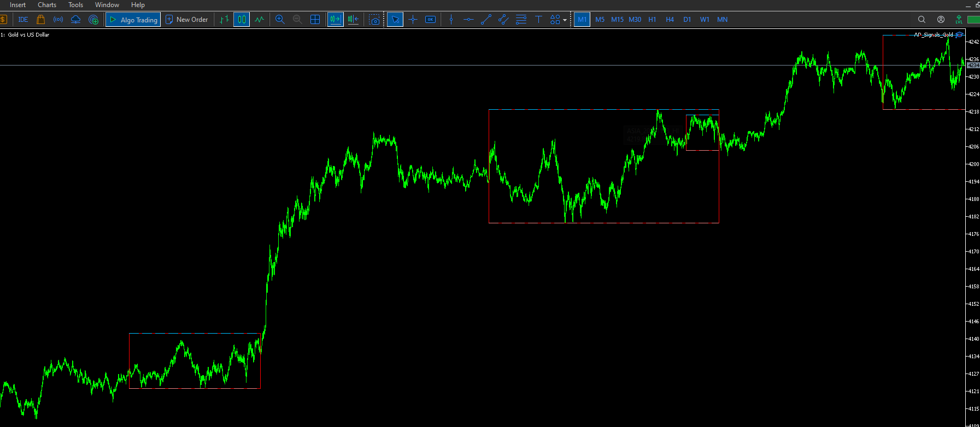Switch chart to Bar chart mode
This screenshot has height=427, width=980.
pos(224,20)
